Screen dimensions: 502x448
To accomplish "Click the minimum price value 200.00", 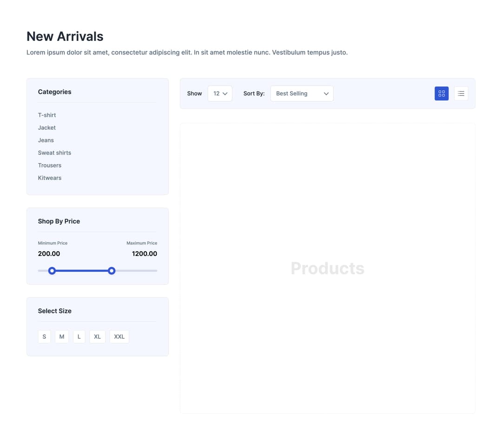I will (49, 254).
